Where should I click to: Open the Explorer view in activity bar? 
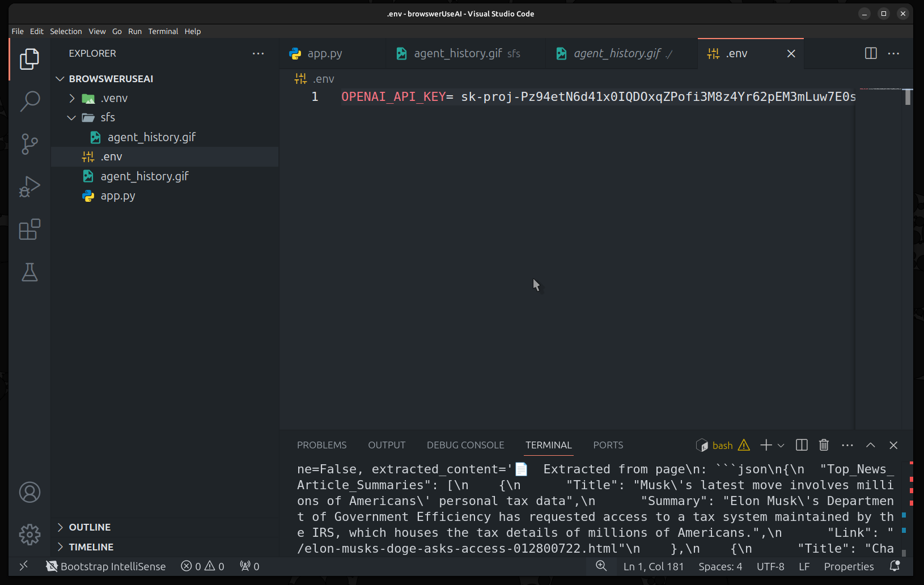pos(29,59)
